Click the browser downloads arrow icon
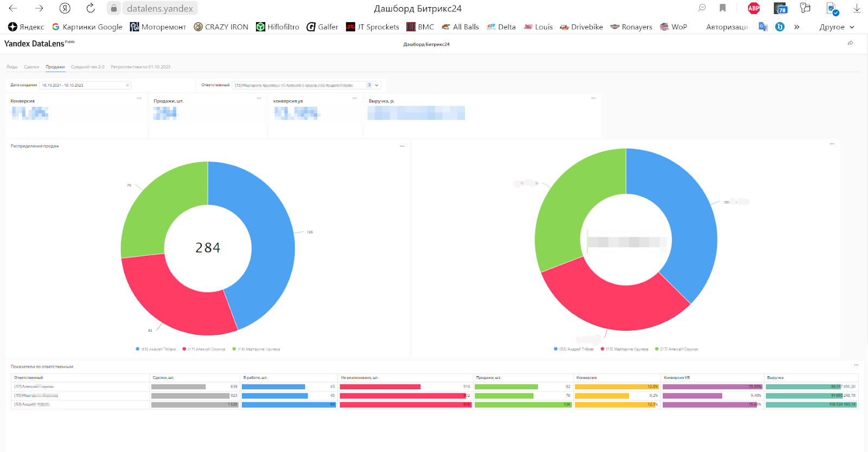The image size is (868, 452). [857, 8]
